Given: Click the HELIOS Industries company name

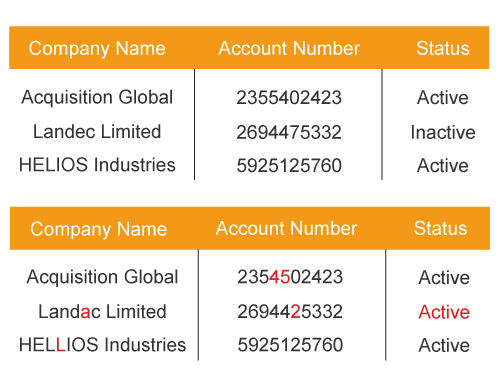Looking at the screenshot, I should [x=97, y=165].
